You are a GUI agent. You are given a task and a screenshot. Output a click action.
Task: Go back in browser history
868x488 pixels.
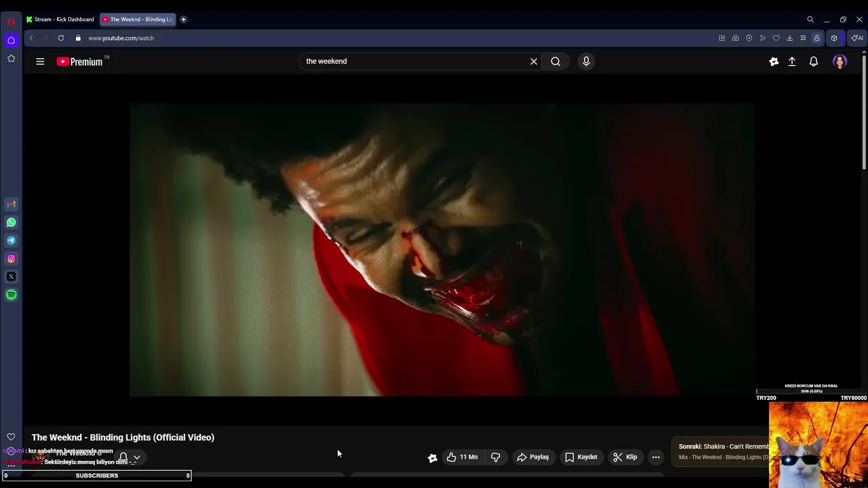31,38
